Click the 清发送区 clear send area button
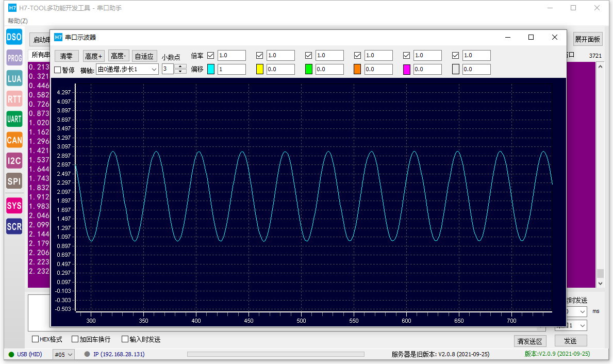This screenshot has height=364, width=613. tap(529, 341)
